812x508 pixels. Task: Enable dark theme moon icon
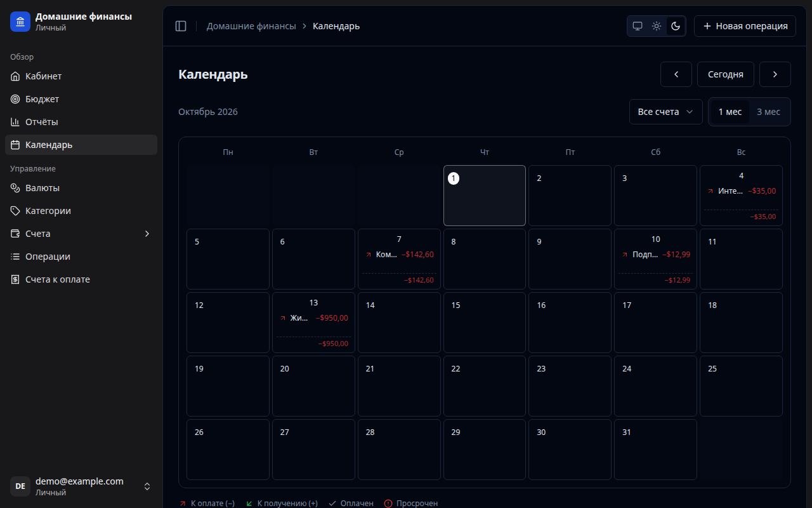(x=676, y=26)
